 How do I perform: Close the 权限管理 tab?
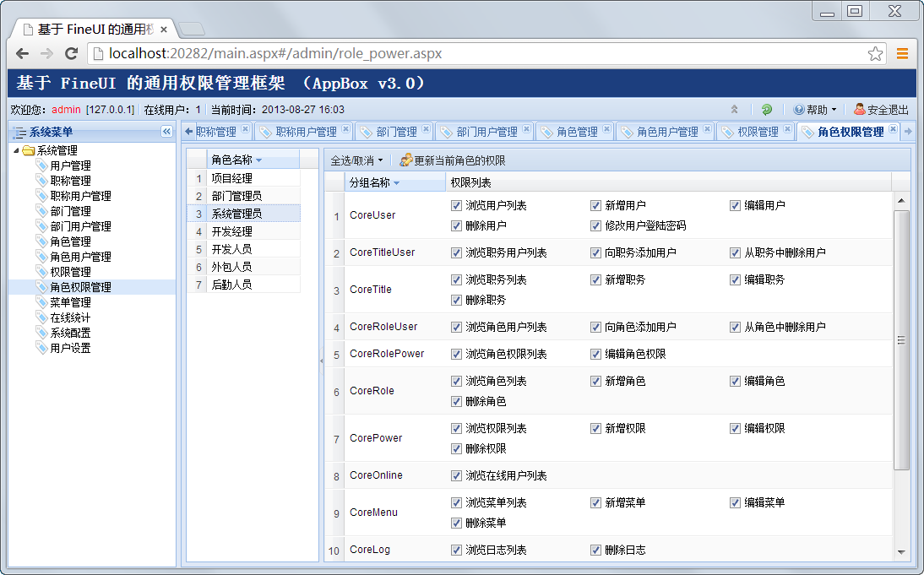(x=787, y=129)
